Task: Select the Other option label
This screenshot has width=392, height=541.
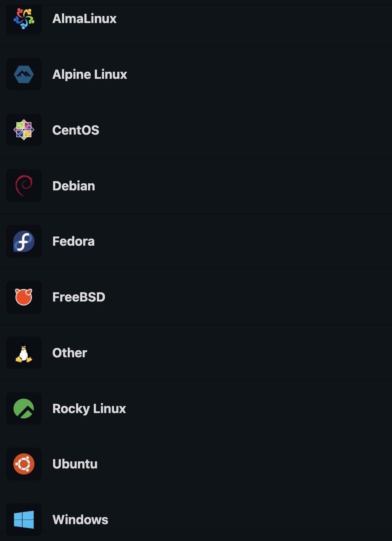Action: 69,353
